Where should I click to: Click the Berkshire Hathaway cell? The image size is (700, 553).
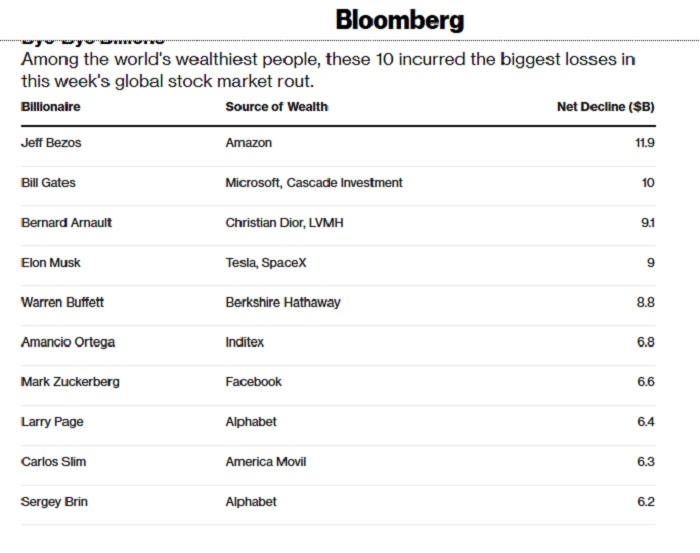tap(283, 302)
